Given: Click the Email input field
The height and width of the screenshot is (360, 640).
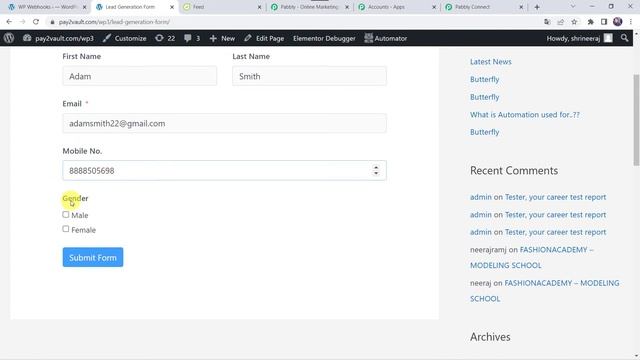Looking at the screenshot, I should [x=224, y=123].
